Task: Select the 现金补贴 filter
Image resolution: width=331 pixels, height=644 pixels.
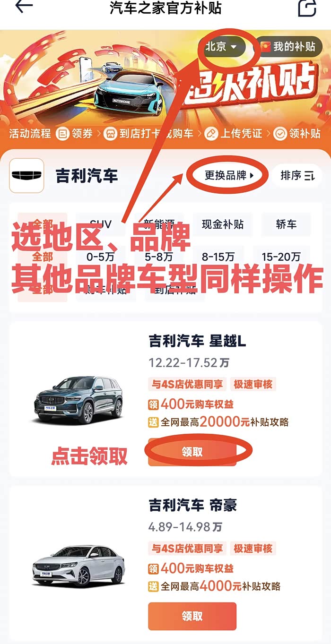Action: [223, 224]
